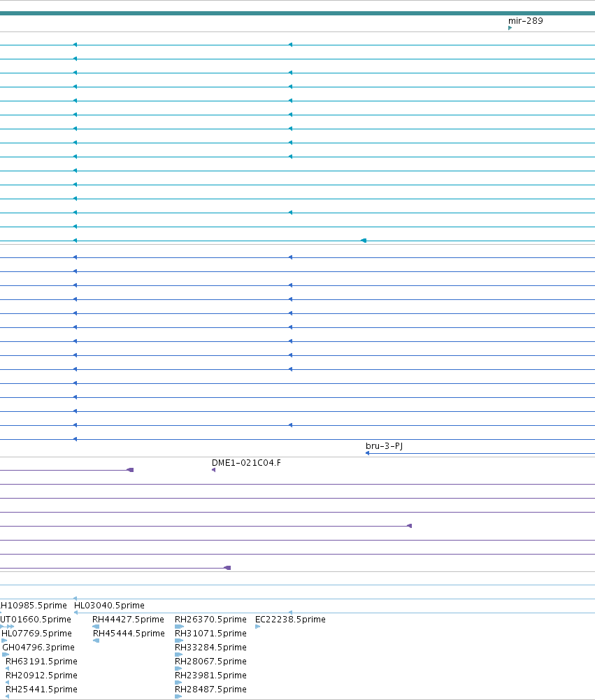Select the RH63191.5prime label
This screenshot has height=700, width=595.
41,661
